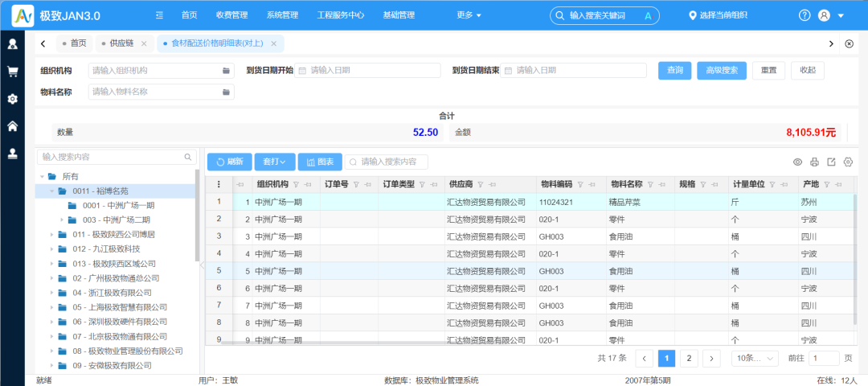Expand the 02 - 广州极致物通总公司 node
The image size is (868, 386).
51,278
